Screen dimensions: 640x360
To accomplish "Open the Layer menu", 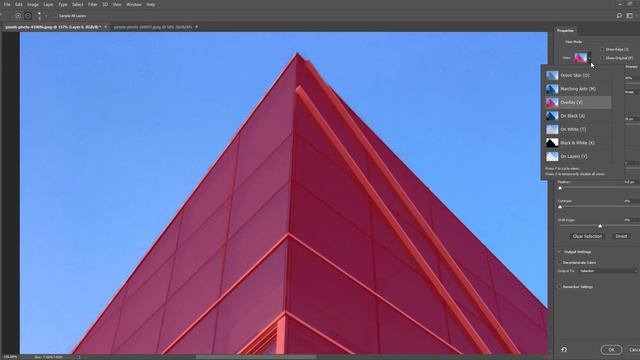I will 49,4.
